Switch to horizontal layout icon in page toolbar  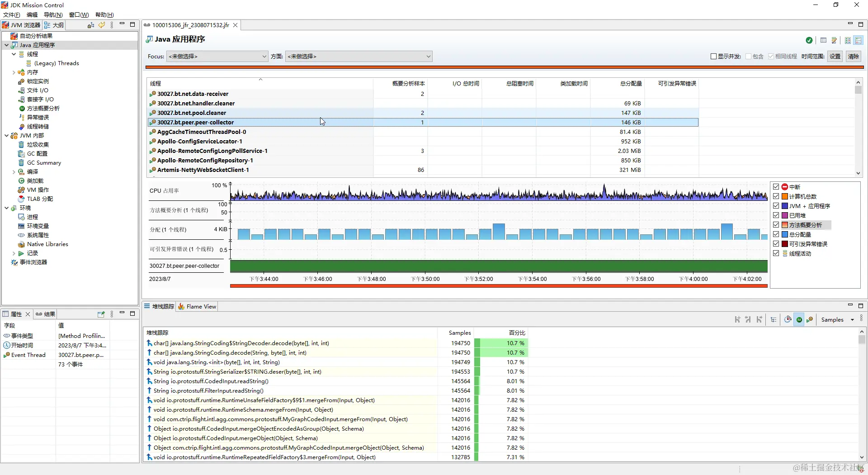848,40
